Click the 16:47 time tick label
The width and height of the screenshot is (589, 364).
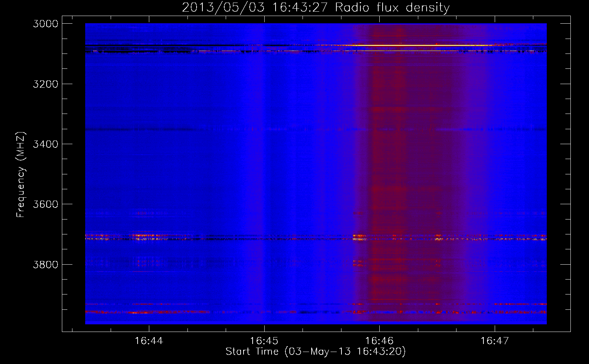pos(494,341)
